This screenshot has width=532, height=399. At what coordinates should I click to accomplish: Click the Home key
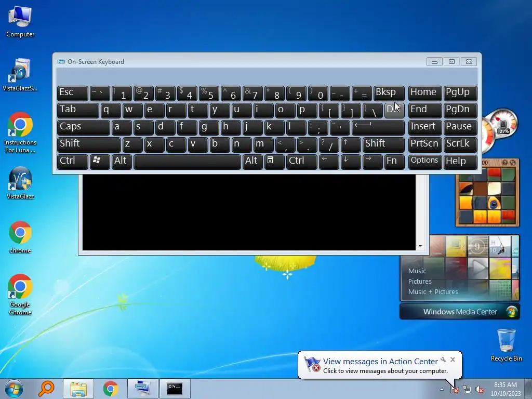pos(425,93)
